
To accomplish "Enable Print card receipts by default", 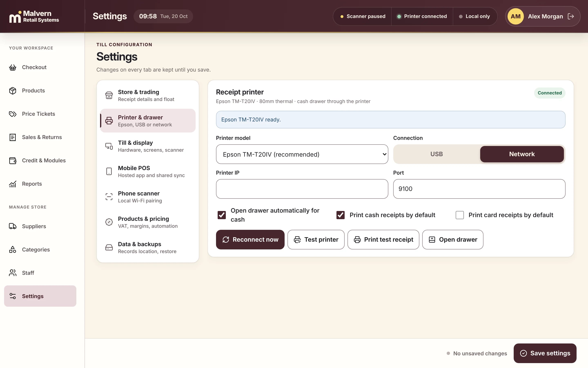I will [459, 215].
